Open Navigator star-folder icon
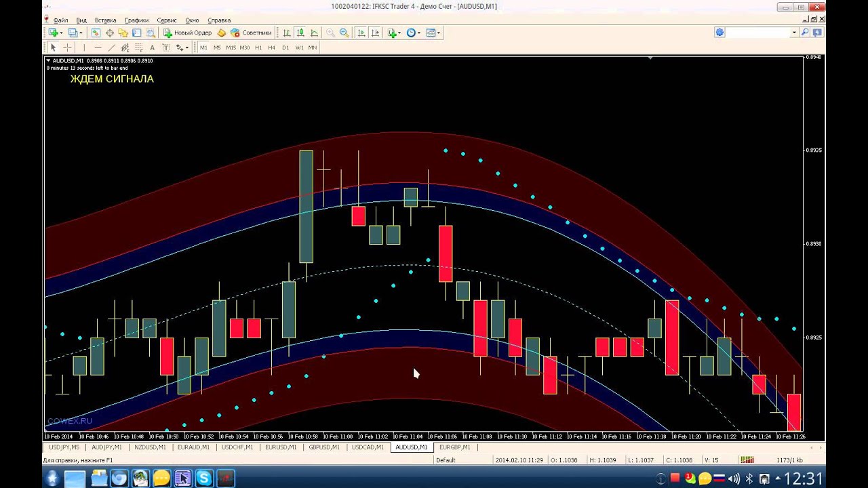Screen dimensions: 868x488 tap(123, 33)
